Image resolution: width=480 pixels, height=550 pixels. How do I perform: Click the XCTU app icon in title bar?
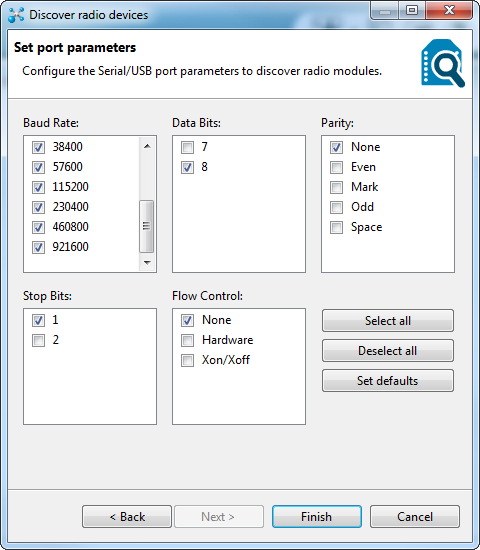16,15
